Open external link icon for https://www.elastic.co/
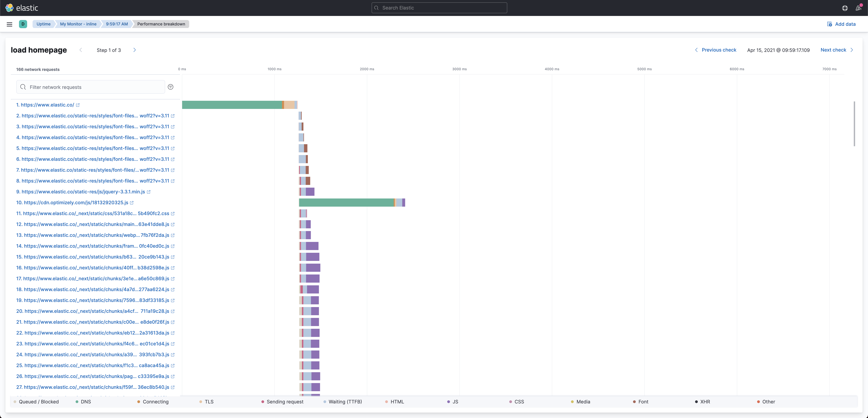The height and width of the screenshot is (418, 868). [x=78, y=105]
